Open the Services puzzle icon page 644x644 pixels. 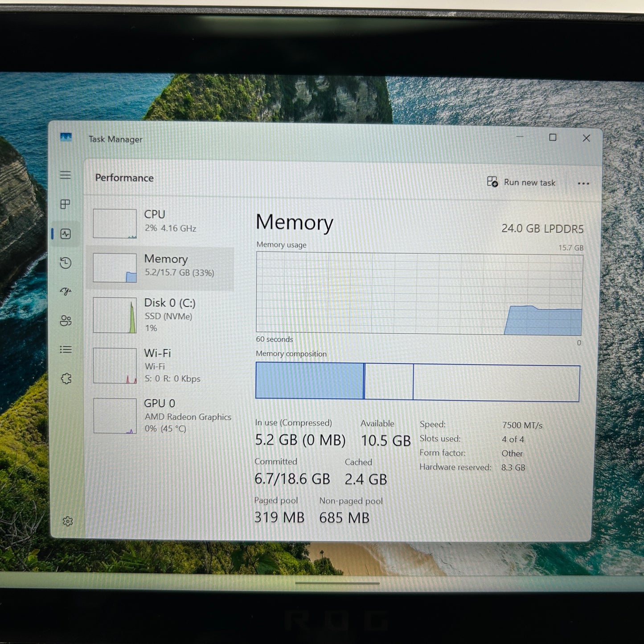66,378
